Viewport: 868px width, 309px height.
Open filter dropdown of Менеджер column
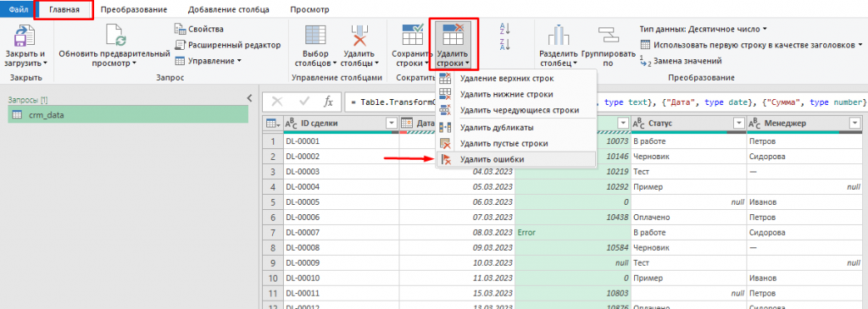tap(854, 124)
